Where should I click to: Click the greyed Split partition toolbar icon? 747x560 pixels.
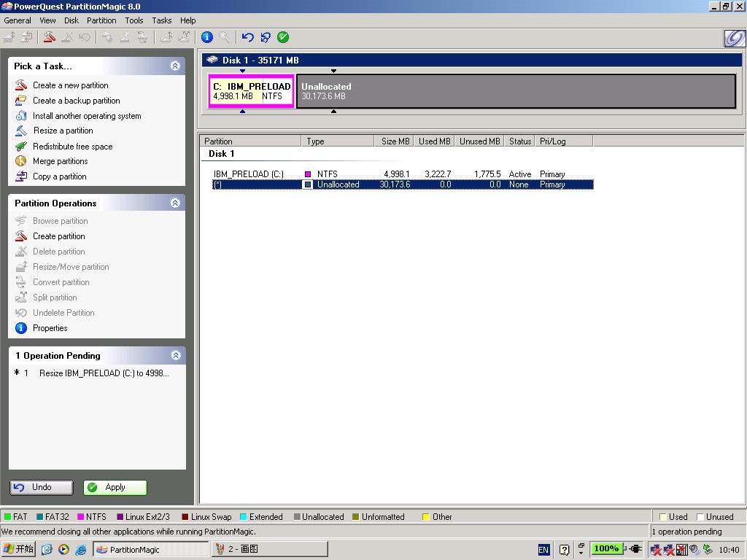pyautogui.click(x=183, y=37)
